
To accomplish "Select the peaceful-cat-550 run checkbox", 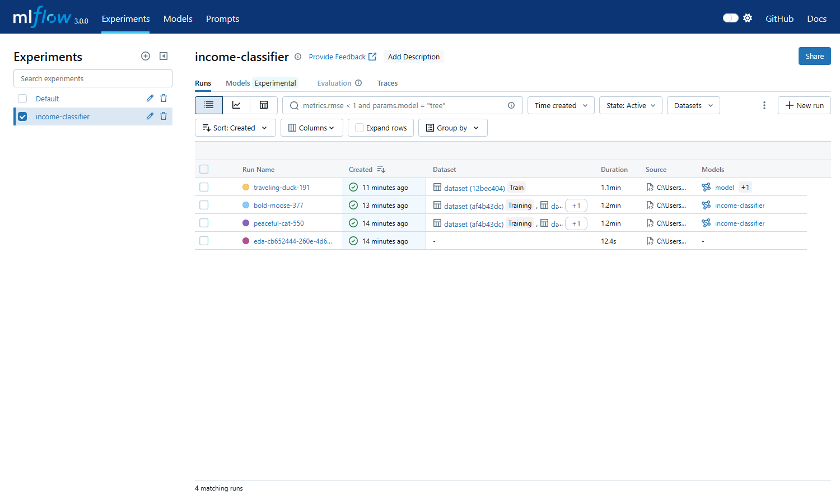I will (204, 223).
